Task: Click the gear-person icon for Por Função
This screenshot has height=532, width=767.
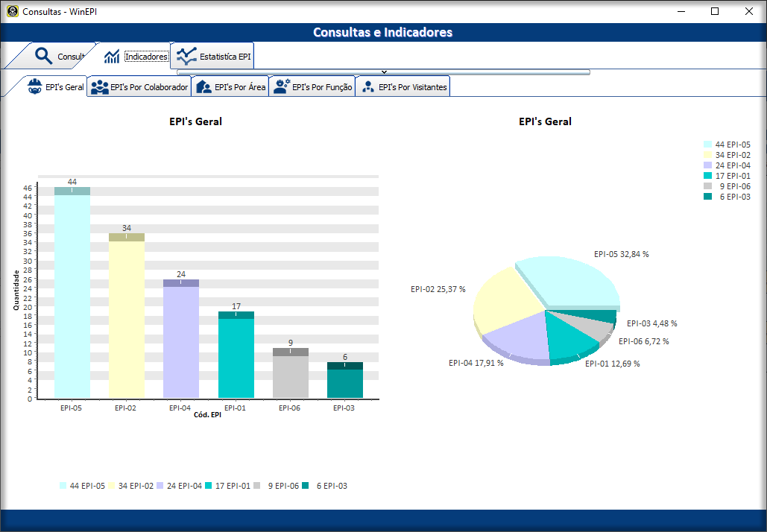Action: click(281, 87)
